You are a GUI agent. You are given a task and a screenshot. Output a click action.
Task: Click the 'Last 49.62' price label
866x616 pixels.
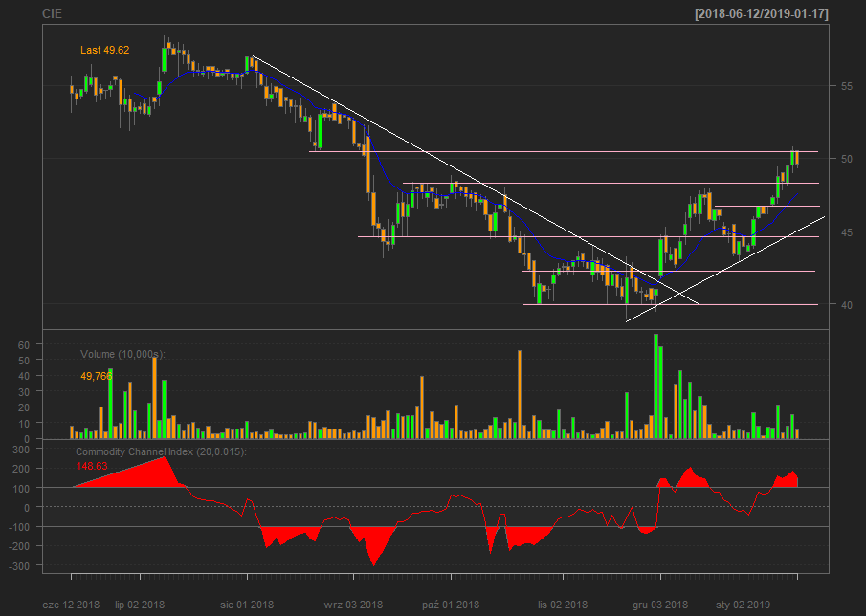(x=105, y=50)
